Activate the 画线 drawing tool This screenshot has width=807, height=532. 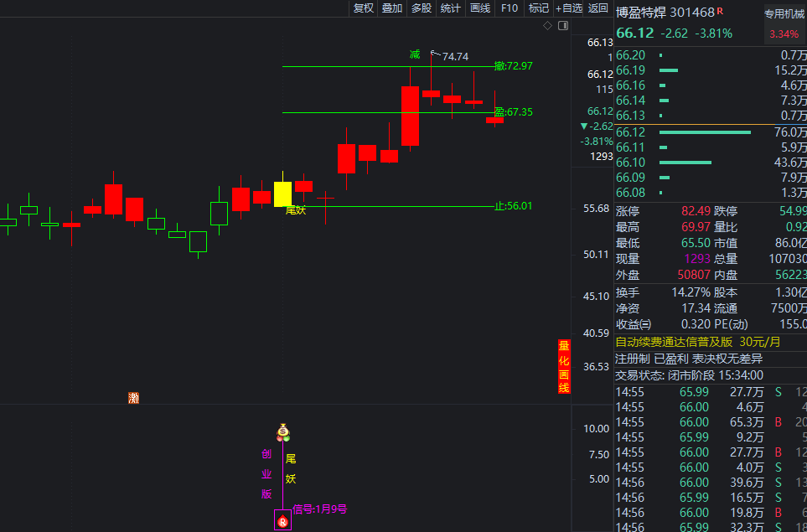[x=479, y=8]
